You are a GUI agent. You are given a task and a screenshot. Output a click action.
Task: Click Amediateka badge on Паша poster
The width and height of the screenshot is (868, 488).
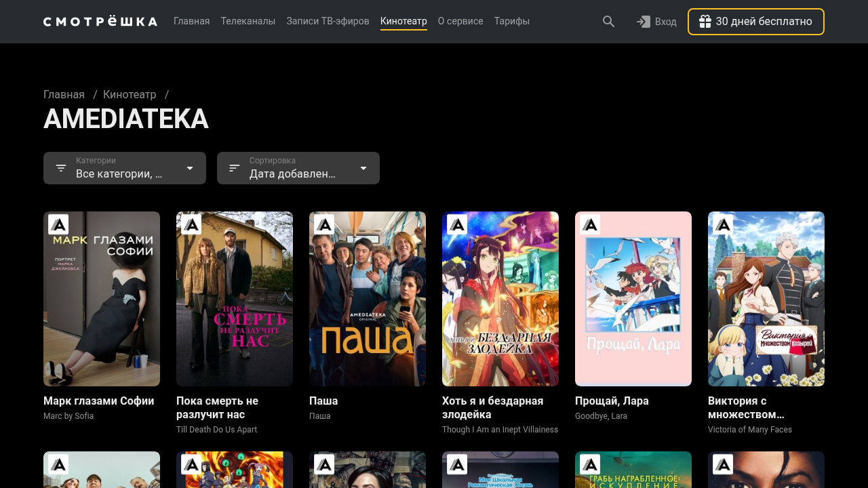324,225
